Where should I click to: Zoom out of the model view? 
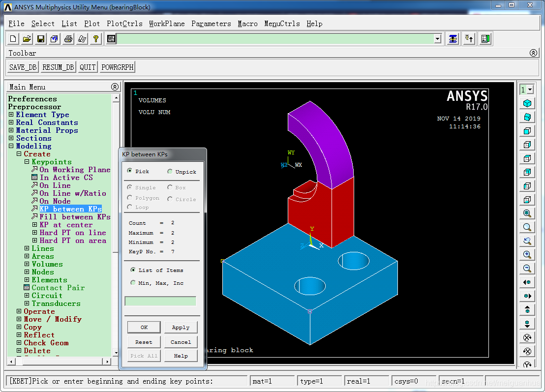[x=527, y=268]
